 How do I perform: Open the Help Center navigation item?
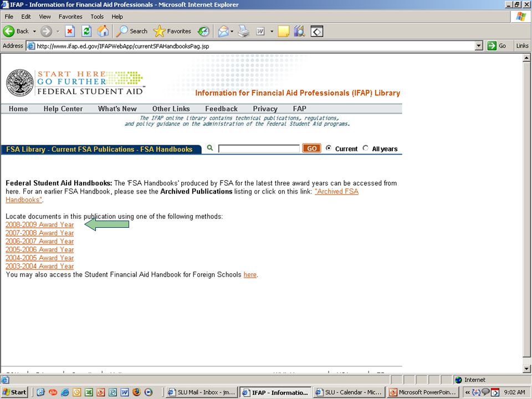point(63,109)
